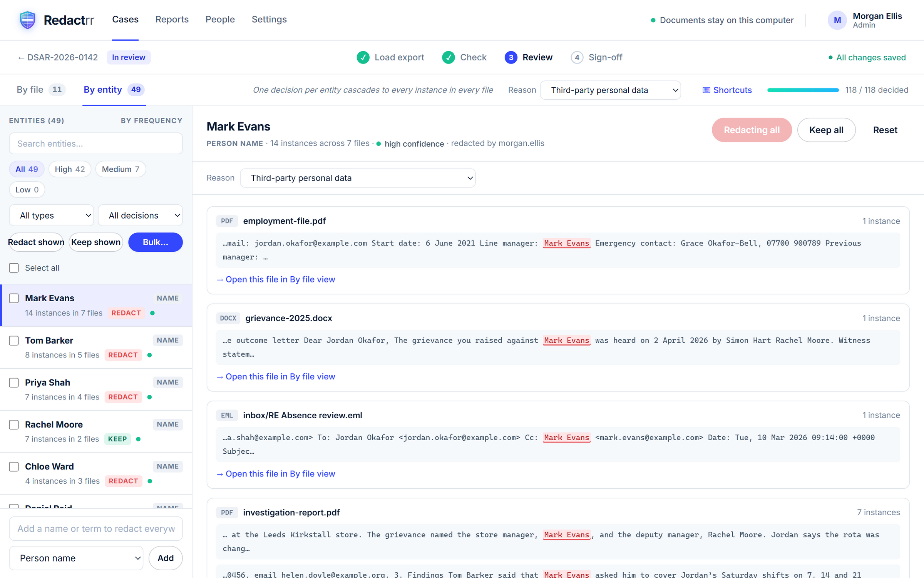Open the People menu
924x578 pixels.
(x=220, y=19)
